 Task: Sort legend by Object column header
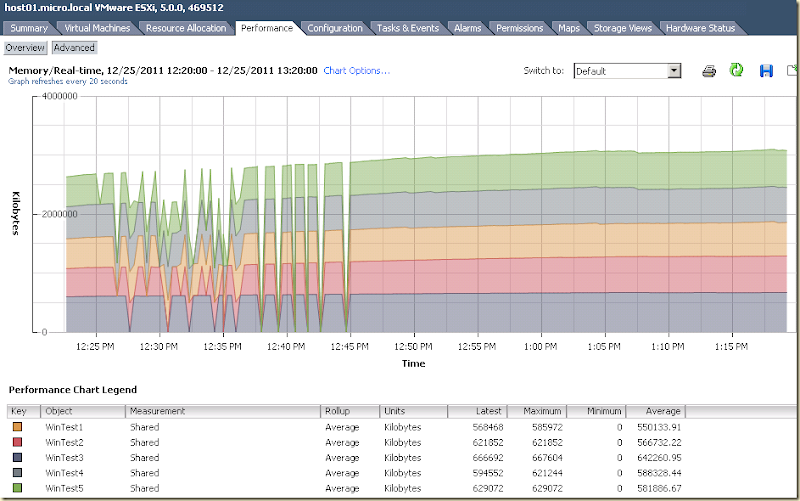point(83,411)
